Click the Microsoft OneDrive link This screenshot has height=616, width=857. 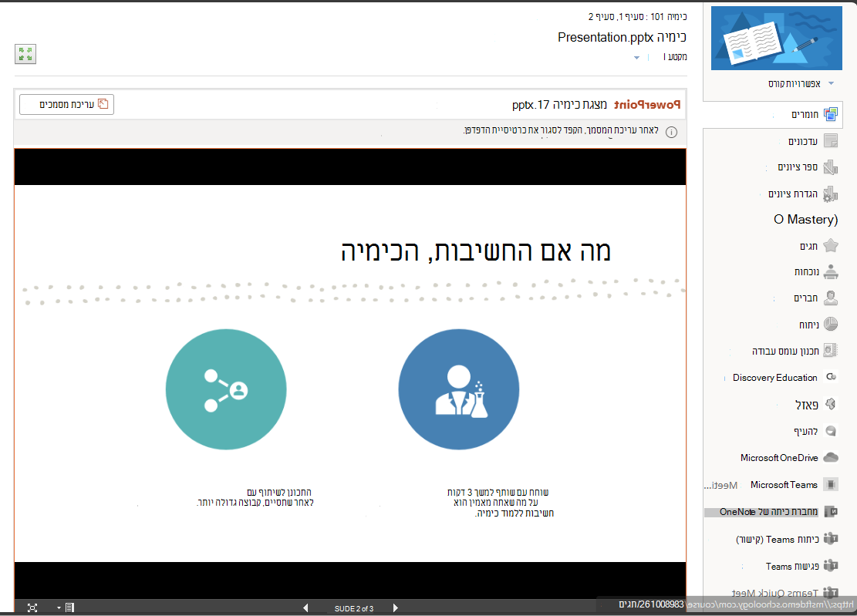coord(779,458)
